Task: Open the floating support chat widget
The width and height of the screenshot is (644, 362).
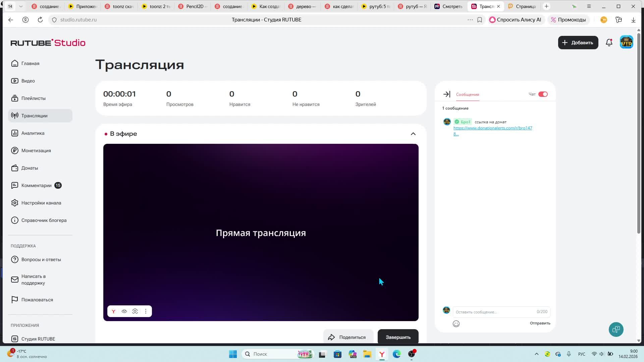Action: coord(616,329)
